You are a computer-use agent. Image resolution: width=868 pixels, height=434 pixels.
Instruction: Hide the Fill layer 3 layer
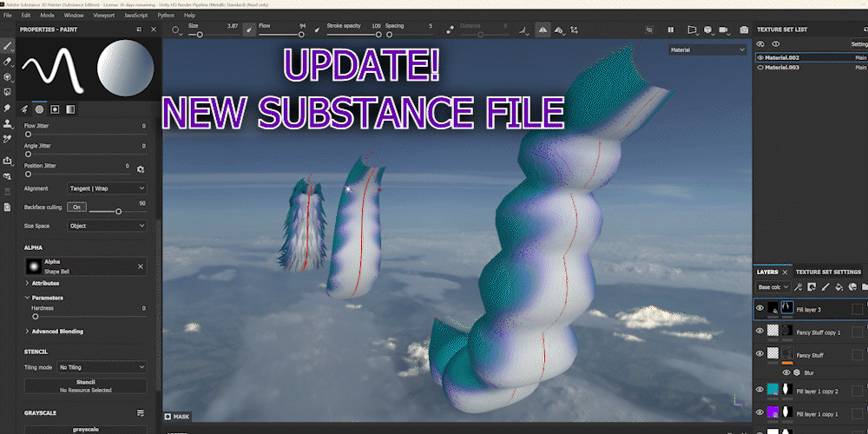click(759, 308)
